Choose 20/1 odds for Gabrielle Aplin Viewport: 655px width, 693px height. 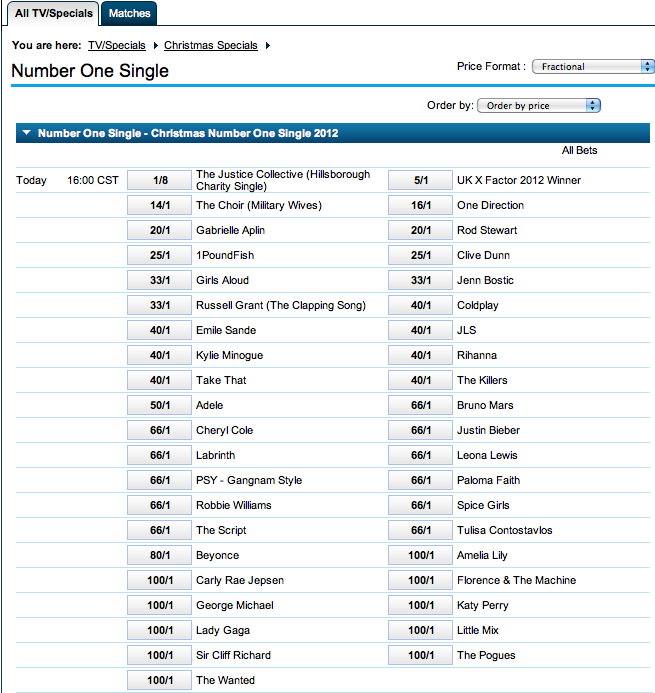[x=160, y=230]
